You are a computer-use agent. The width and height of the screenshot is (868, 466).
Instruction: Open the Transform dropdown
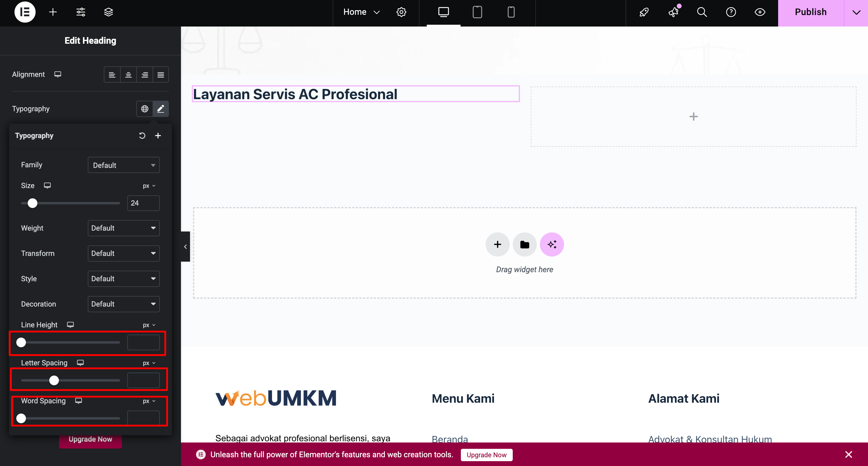click(124, 253)
